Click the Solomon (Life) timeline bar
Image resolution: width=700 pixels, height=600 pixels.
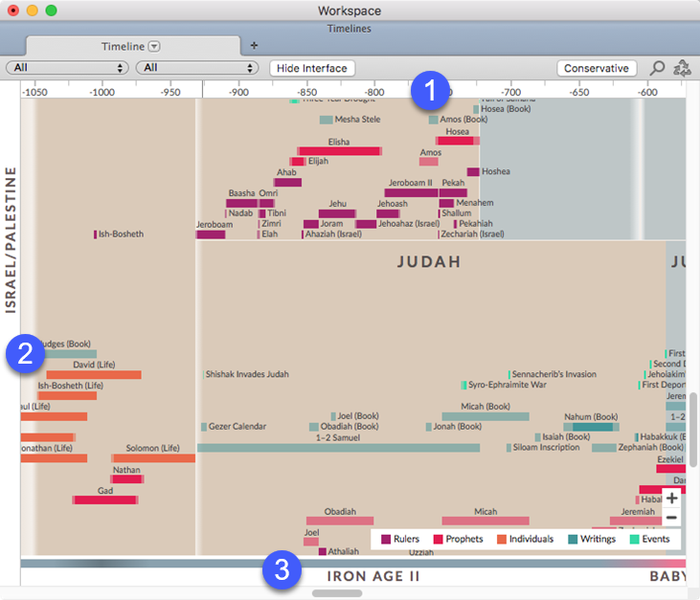[153, 458]
